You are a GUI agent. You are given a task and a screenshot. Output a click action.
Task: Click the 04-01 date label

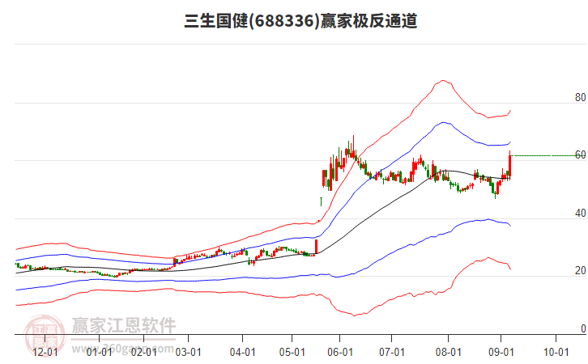coord(243,353)
